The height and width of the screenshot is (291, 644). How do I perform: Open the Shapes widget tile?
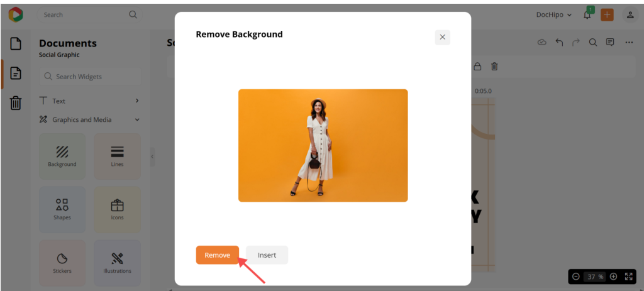[62, 210]
